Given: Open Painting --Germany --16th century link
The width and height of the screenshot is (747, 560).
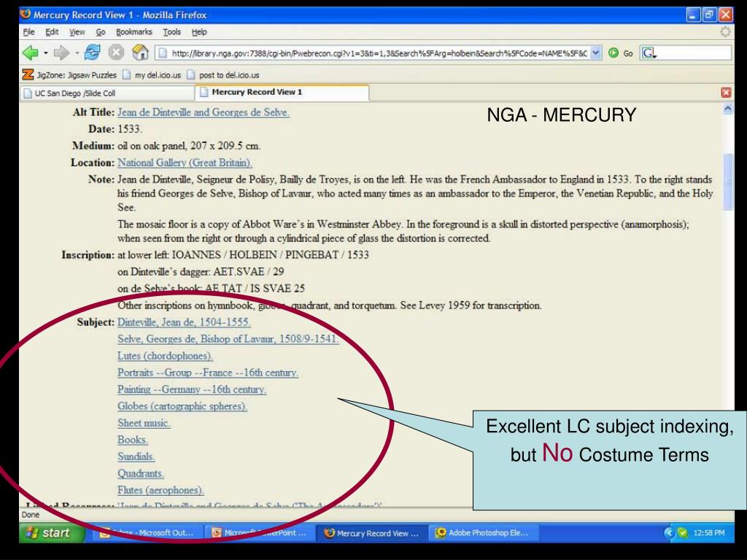Looking at the screenshot, I should point(192,389).
